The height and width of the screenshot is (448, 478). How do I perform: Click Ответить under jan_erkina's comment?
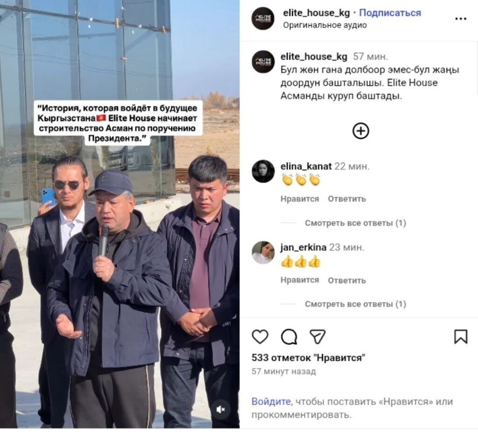click(x=347, y=280)
